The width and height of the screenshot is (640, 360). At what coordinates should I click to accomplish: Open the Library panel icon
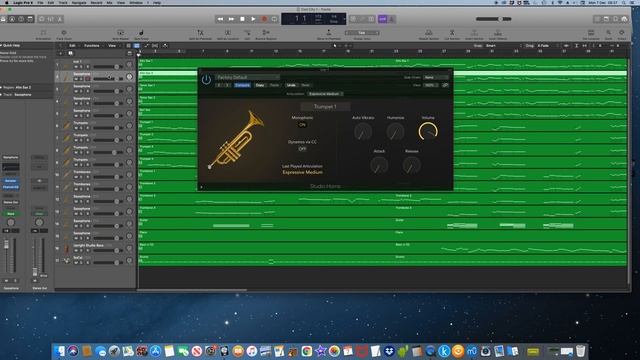pyautogui.click(x=3, y=19)
